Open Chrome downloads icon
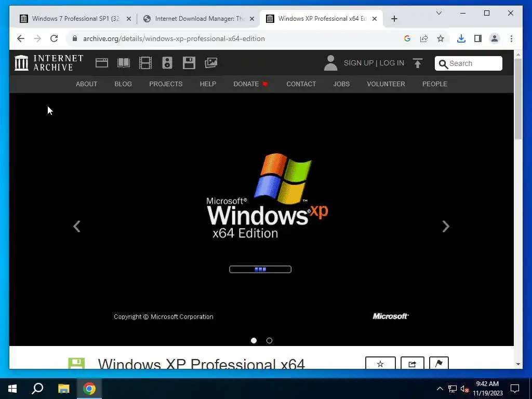 tap(461, 38)
